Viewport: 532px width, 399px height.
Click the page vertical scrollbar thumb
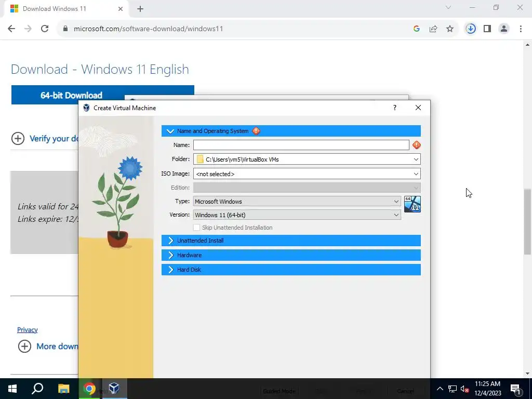(527, 221)
